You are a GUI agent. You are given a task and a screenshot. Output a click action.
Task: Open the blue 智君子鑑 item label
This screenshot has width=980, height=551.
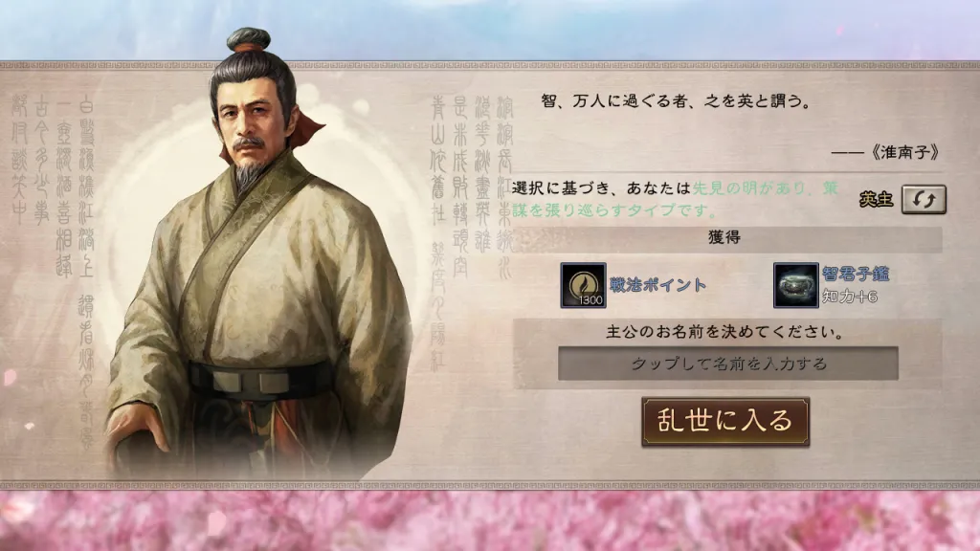click(x=856, y=274)
